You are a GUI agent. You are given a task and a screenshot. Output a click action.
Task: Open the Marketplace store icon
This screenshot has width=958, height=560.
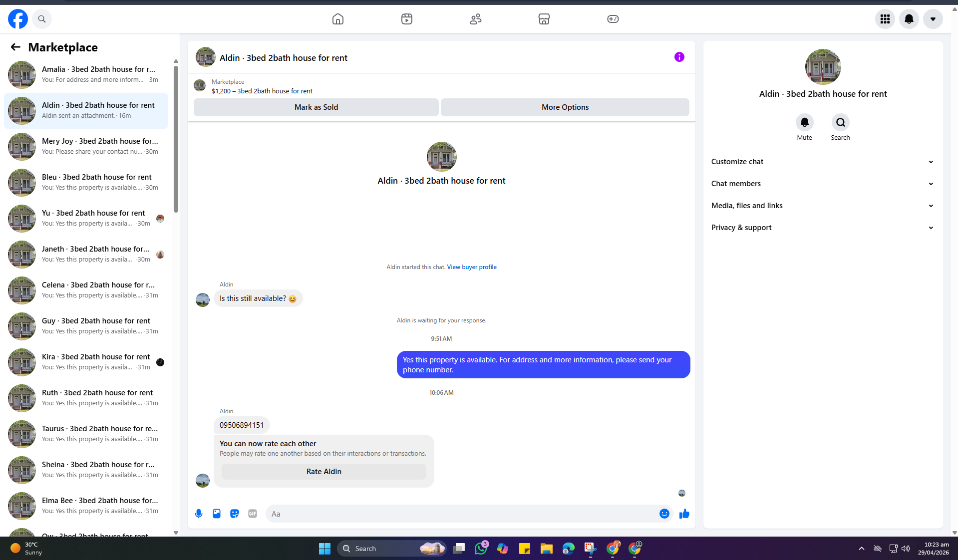pos(544,19)
